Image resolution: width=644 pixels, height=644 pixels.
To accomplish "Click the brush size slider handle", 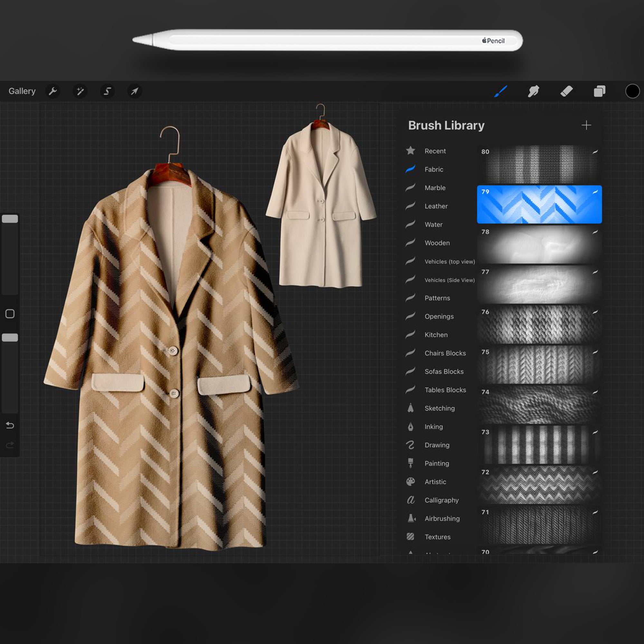I will coord(10,219).
